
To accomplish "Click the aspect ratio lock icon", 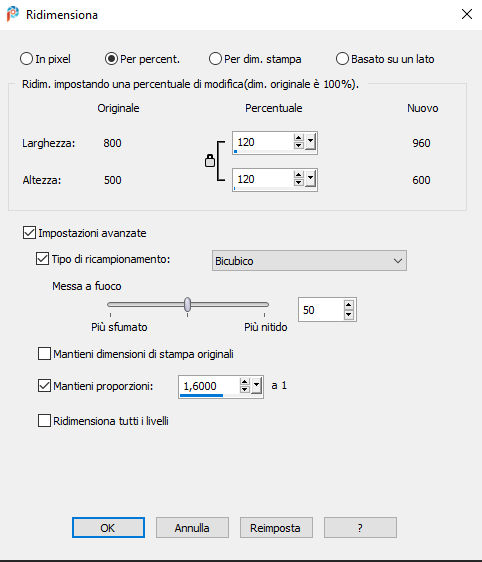I will click(x=210, y=161).
